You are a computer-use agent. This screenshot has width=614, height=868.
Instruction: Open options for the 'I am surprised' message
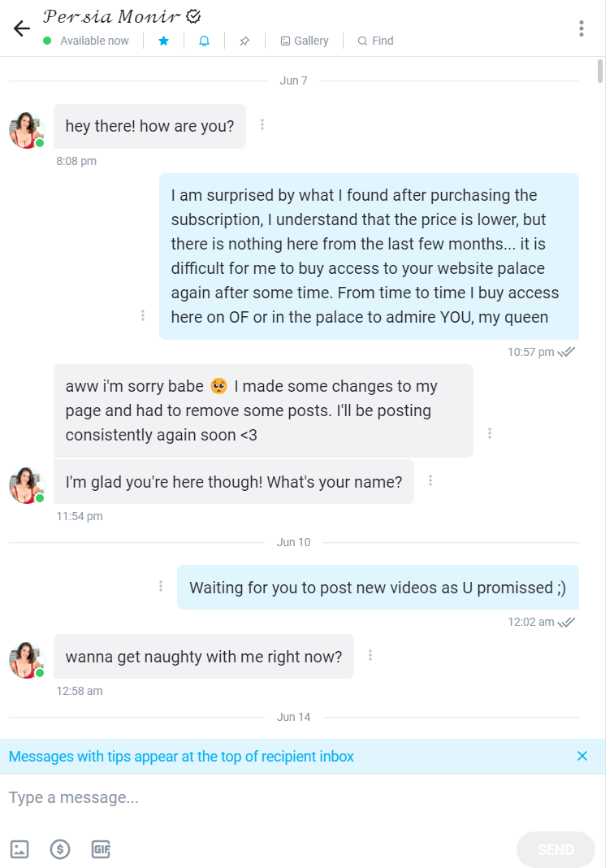143,315
